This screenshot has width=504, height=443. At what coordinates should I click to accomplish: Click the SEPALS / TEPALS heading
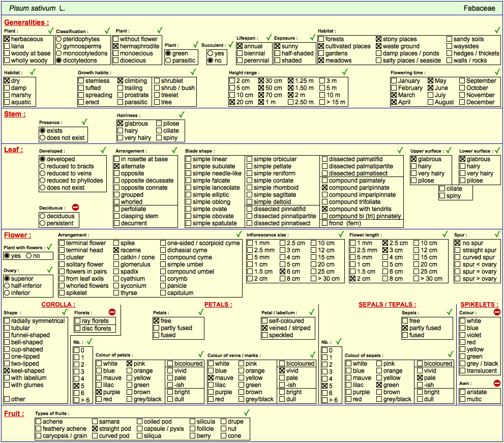coord(388,305)
